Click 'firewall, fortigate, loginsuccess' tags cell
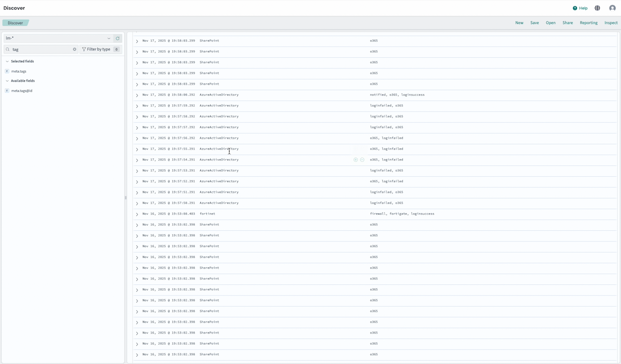This screenshot has height=364, width=621. pos(402,214)
